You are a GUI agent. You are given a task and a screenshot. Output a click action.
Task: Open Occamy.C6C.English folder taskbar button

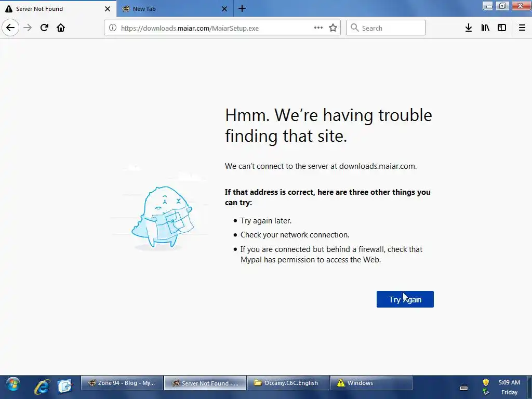point(288,383)
